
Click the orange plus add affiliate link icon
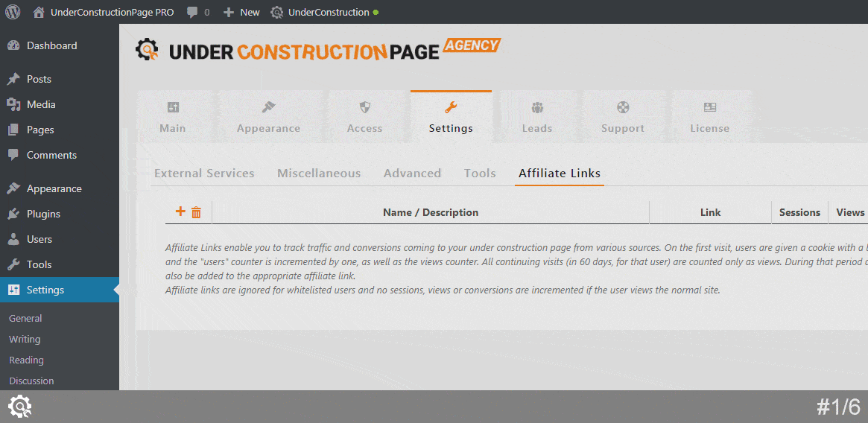click(180, 211)
